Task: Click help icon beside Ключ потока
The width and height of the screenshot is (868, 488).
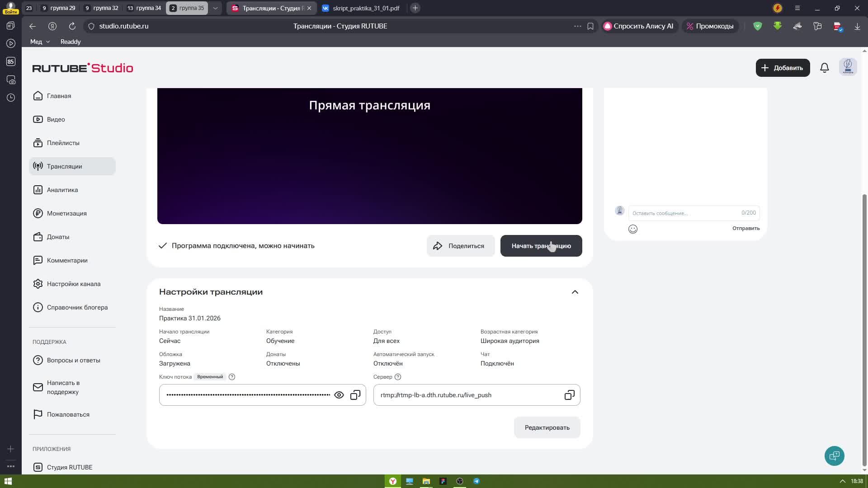Action: tap(232, 377)
